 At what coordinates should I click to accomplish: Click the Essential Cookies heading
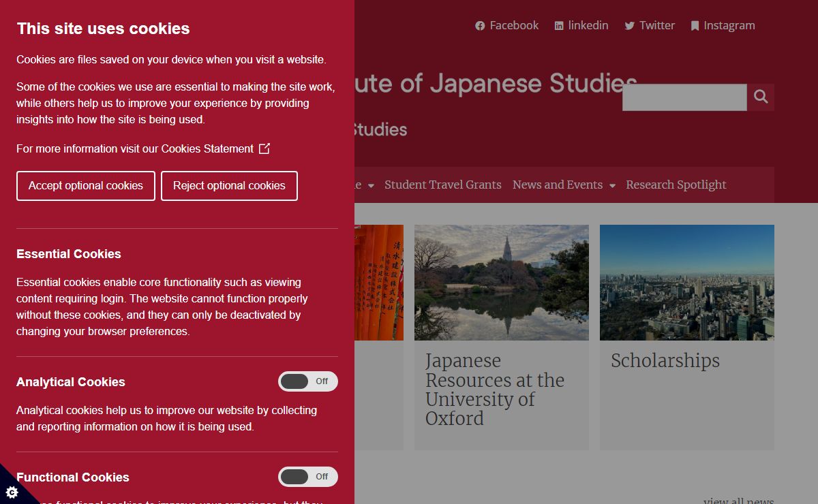click(x=69, y=254)
